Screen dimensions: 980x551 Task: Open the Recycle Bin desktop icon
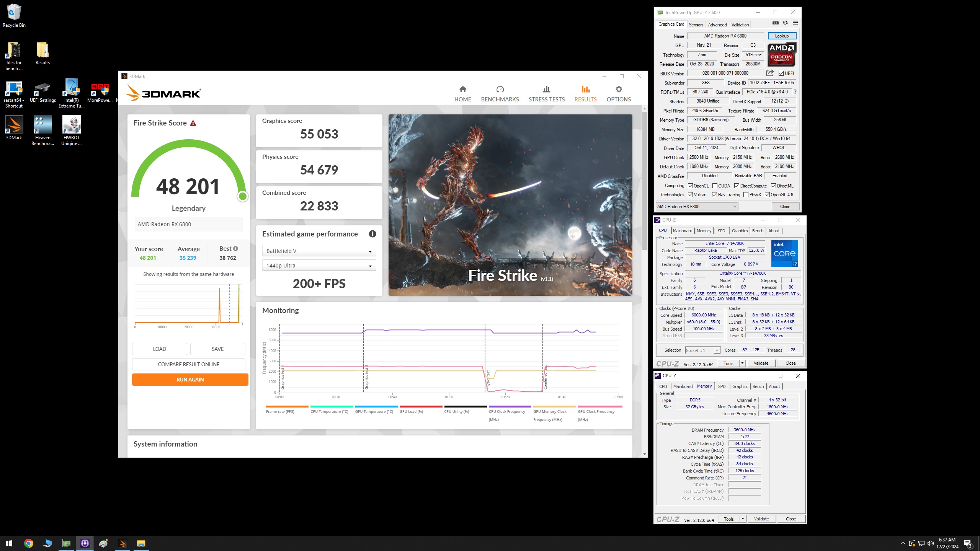click(x=14, y=16)
